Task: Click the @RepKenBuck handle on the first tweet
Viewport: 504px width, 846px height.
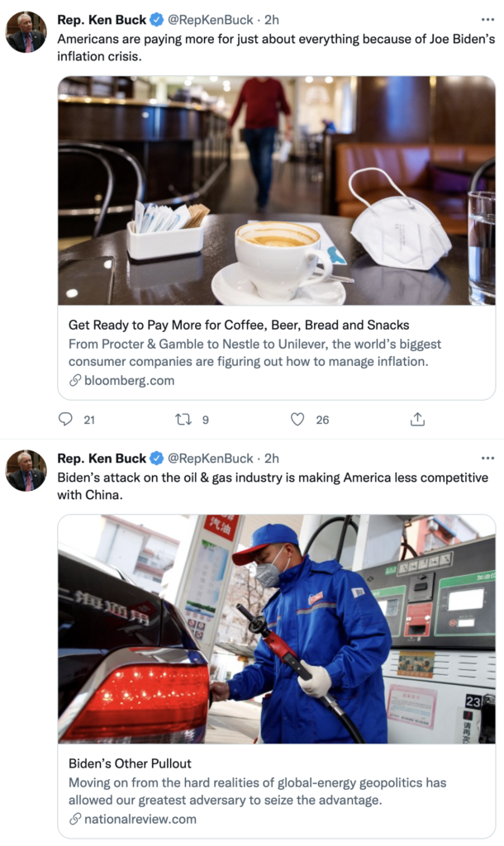Action: [x=211, y=20]
